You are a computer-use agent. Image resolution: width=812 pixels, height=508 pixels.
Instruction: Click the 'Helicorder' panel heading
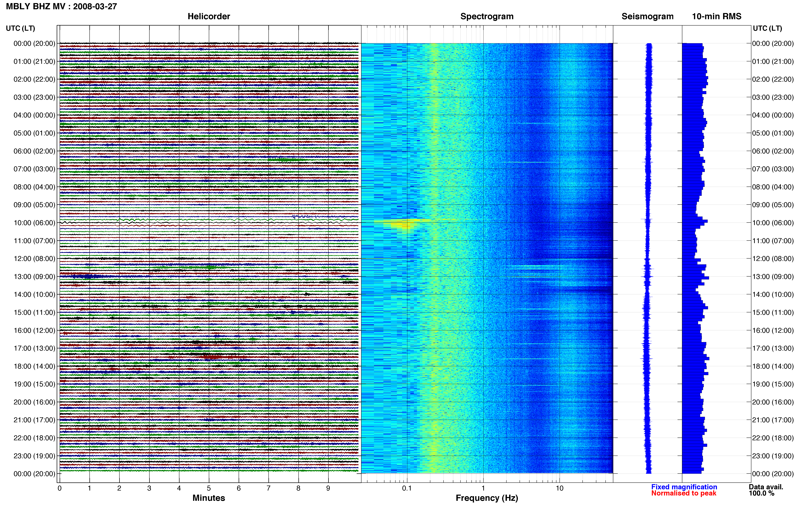208,16
